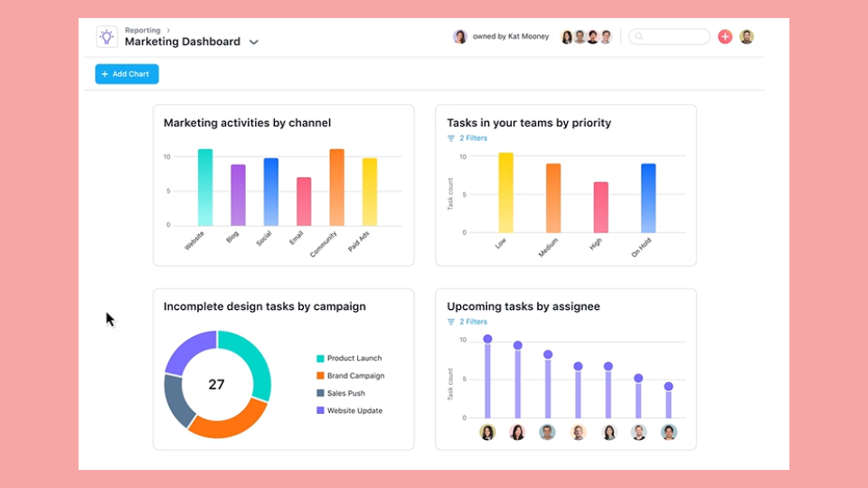
Task: Select the Website Update legend item
Action: point(354,410)
